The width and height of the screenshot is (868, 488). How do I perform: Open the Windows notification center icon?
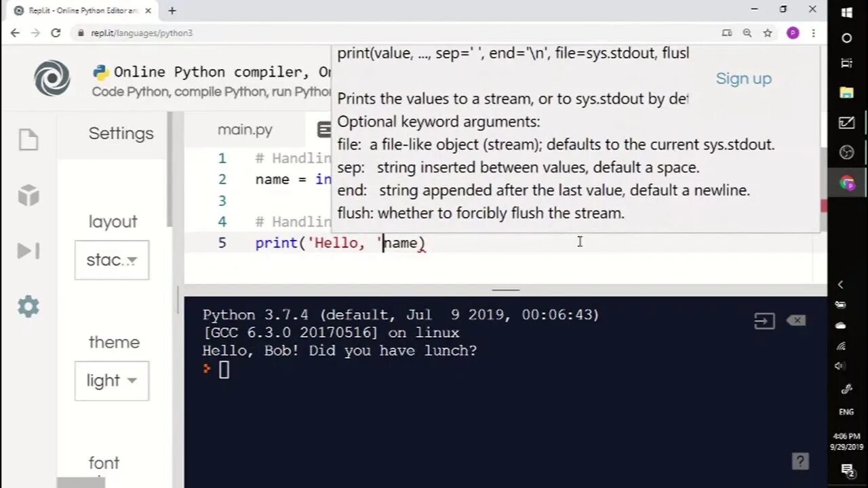pos(847,469)
